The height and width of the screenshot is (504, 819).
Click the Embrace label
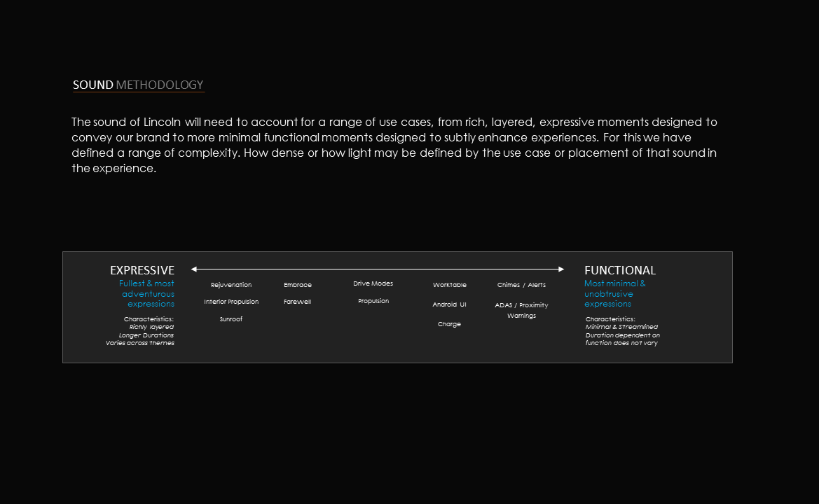[x=298, y=285]
